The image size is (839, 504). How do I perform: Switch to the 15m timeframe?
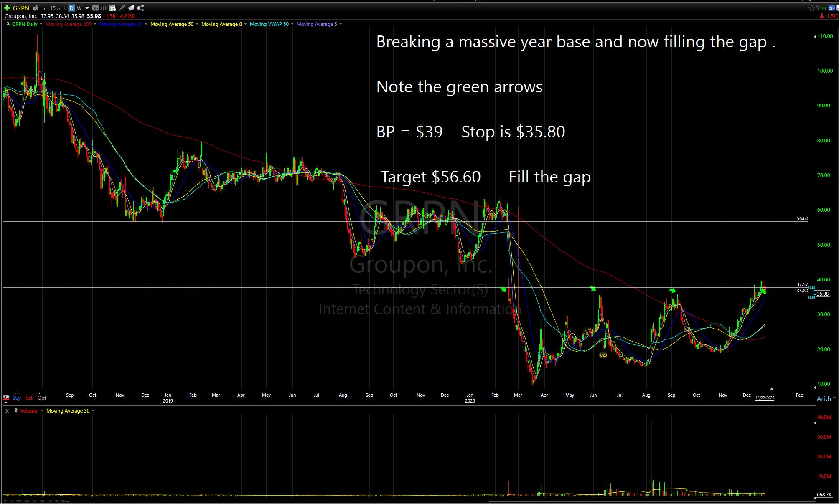tap(55, 8)
